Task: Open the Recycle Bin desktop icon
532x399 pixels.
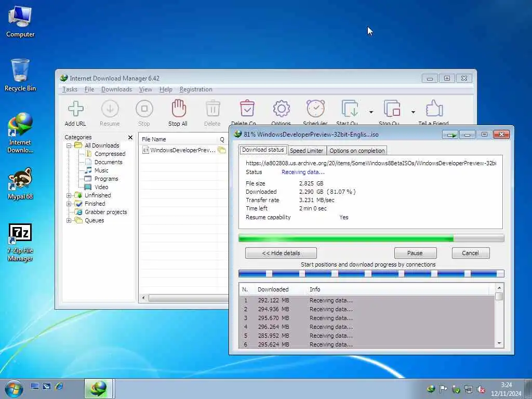Action: (x=20, y=75)
